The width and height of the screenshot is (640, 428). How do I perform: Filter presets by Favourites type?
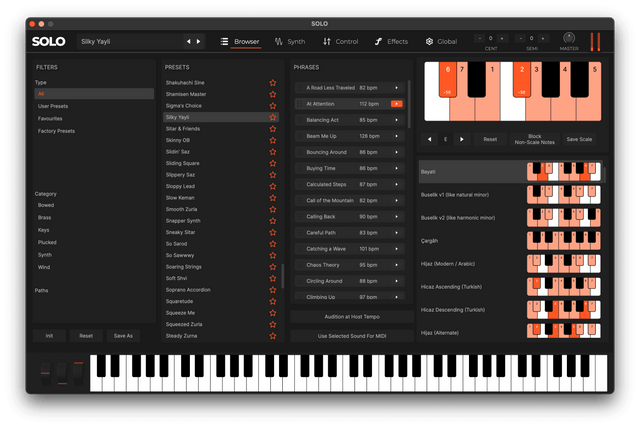[x=50, y=118]
